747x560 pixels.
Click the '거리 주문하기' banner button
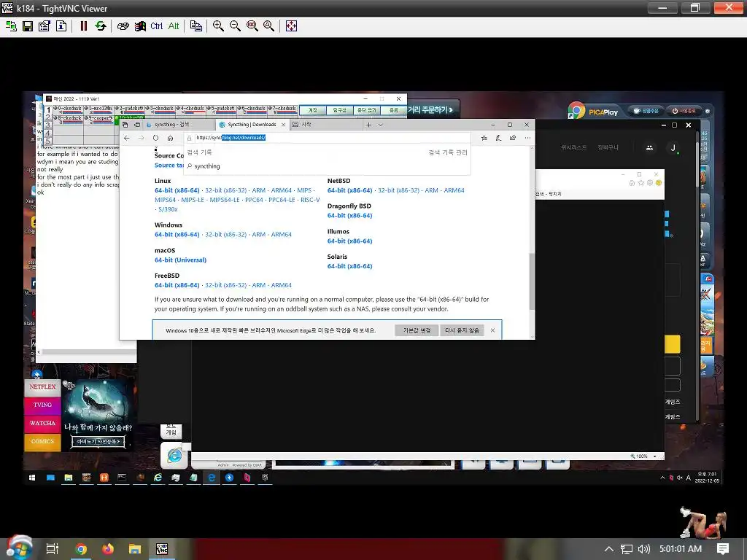[431, 110]
